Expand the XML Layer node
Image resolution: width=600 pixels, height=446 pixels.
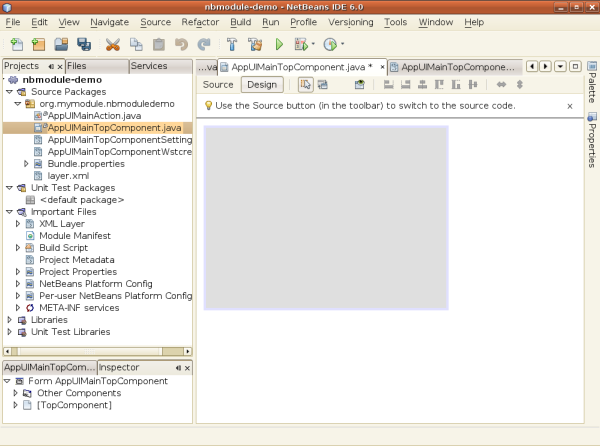click(18, 224)
